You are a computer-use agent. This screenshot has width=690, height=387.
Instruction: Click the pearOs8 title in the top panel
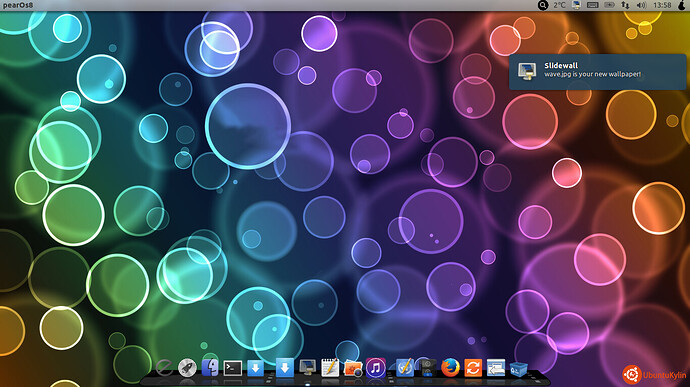[x=18, y=5]
